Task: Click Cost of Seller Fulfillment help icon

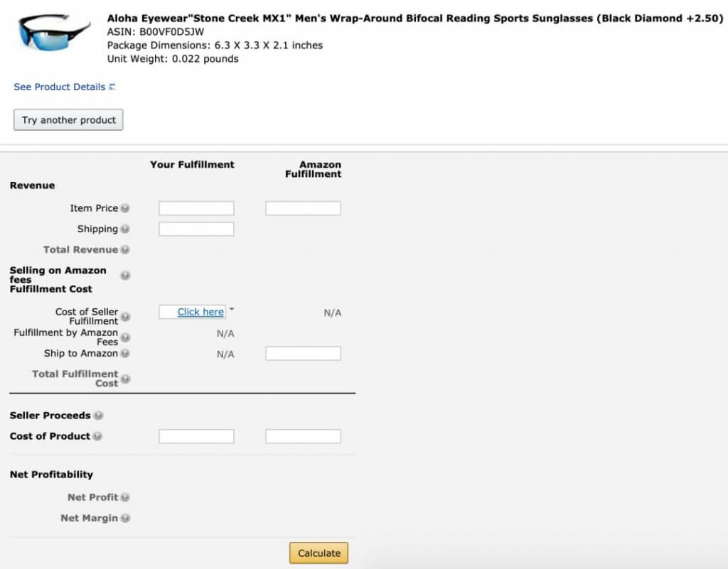Action: (125, 317)
